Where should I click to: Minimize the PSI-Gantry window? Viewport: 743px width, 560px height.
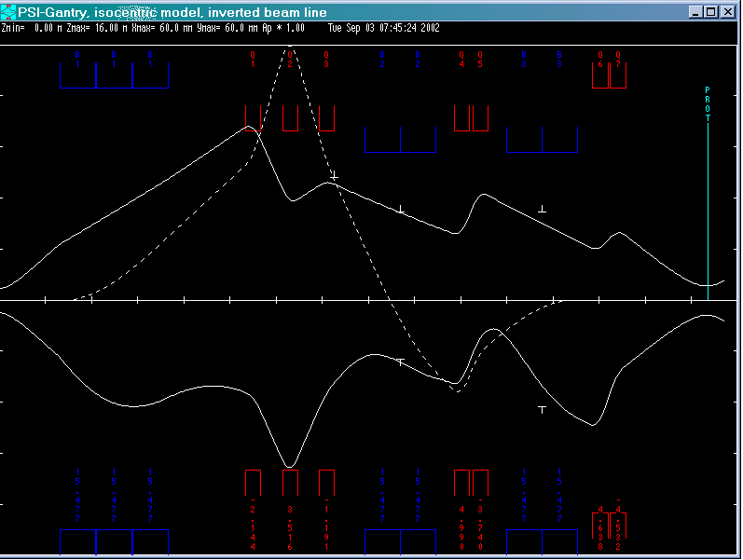click(696, 12)
